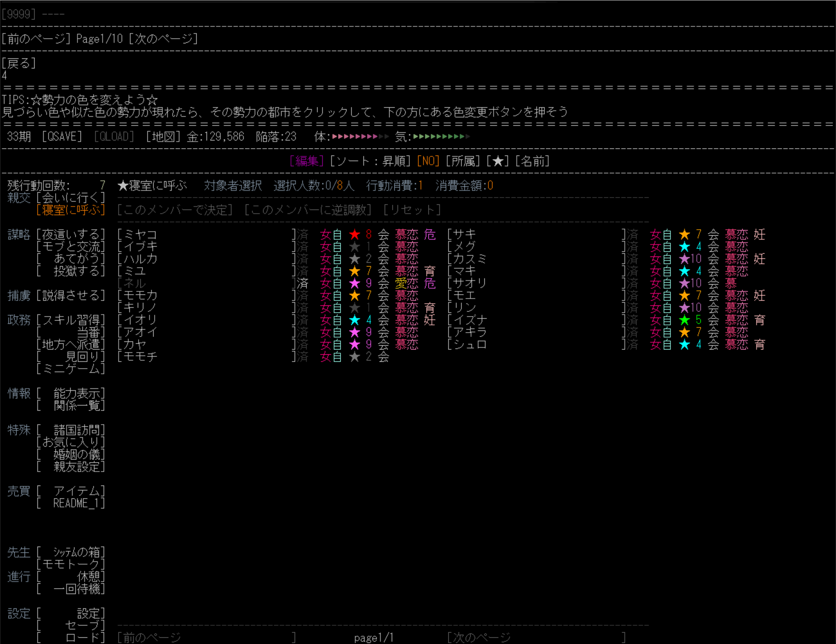836x644 pixels.
Task: Open 能力表示 info
Action: pyautogui.click(x=71, y=393)
